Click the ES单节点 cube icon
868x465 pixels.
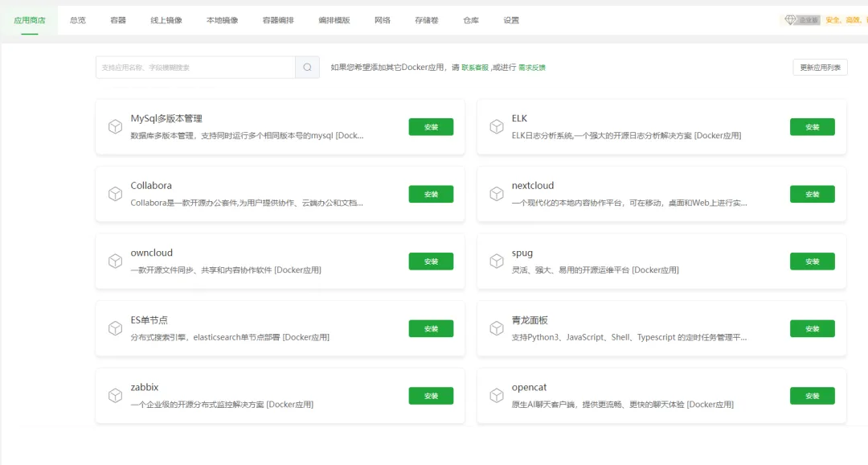[115, 329]
